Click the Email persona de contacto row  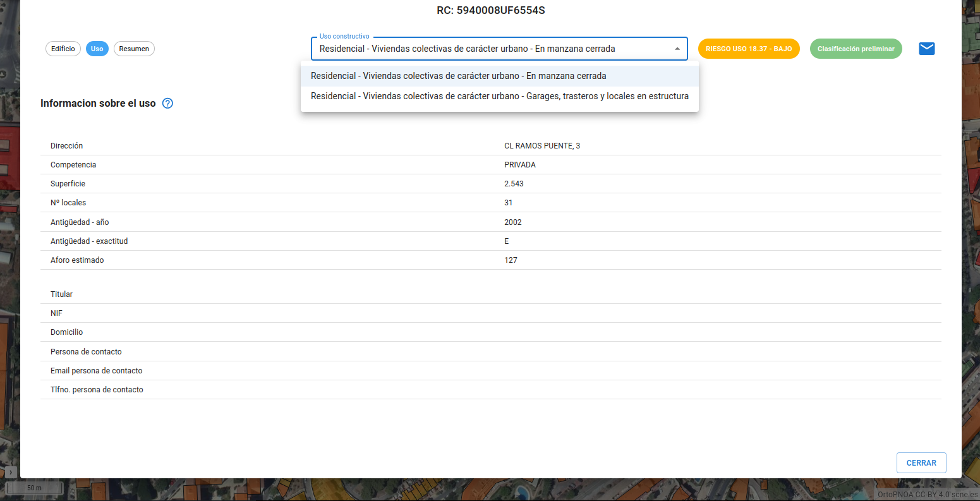[96, 371]
